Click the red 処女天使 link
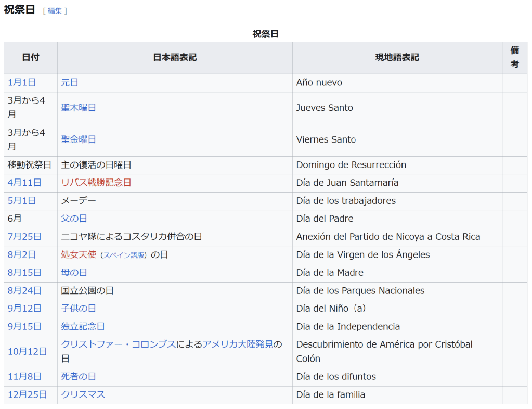Image resolution: width=532 pixels, height=409 pixels. tap(79, 254)
